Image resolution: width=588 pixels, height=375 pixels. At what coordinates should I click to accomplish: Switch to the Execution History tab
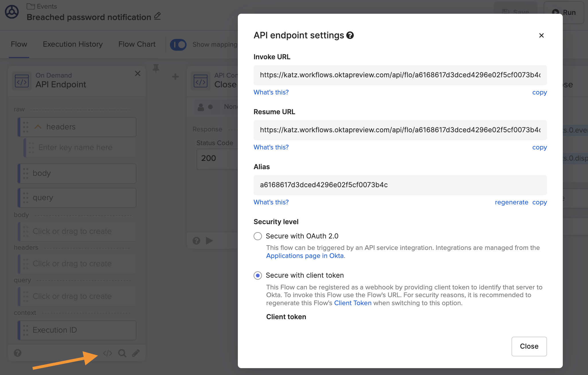[72, 44]
